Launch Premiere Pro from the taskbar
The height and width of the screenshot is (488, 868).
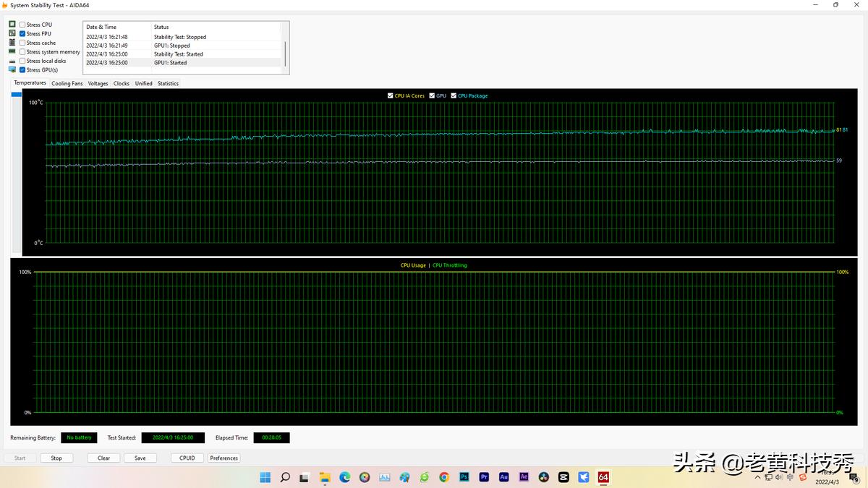[x=484, y=477]
